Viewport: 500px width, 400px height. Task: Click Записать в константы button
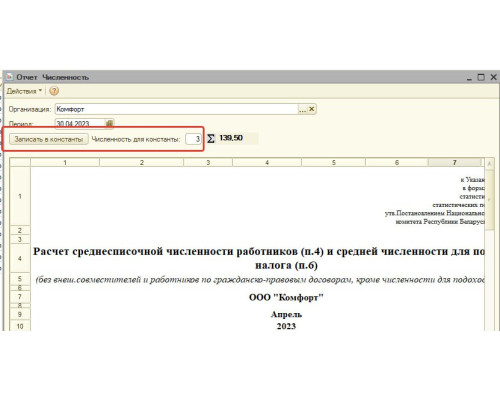[x=49, y=139]
